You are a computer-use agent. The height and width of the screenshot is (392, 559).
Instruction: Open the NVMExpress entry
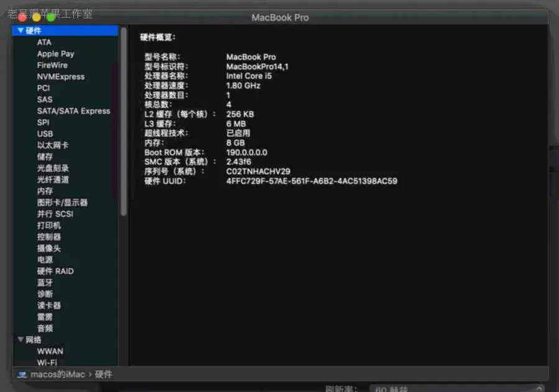[61, 76]
